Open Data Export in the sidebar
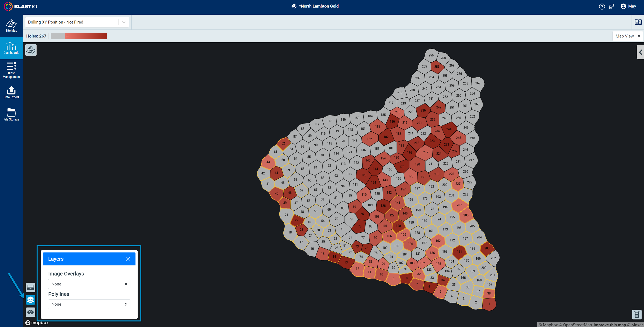Image resolution: width=644 pixels, height=327 pixels. [11, 92]
